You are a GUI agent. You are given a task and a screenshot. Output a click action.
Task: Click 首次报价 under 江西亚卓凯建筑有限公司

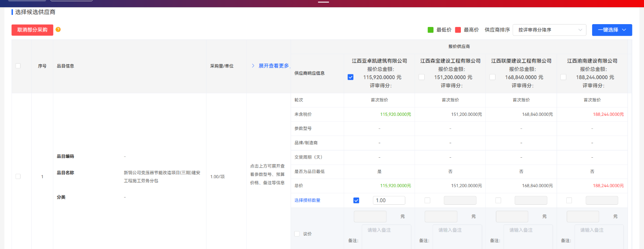coord(380,100)
